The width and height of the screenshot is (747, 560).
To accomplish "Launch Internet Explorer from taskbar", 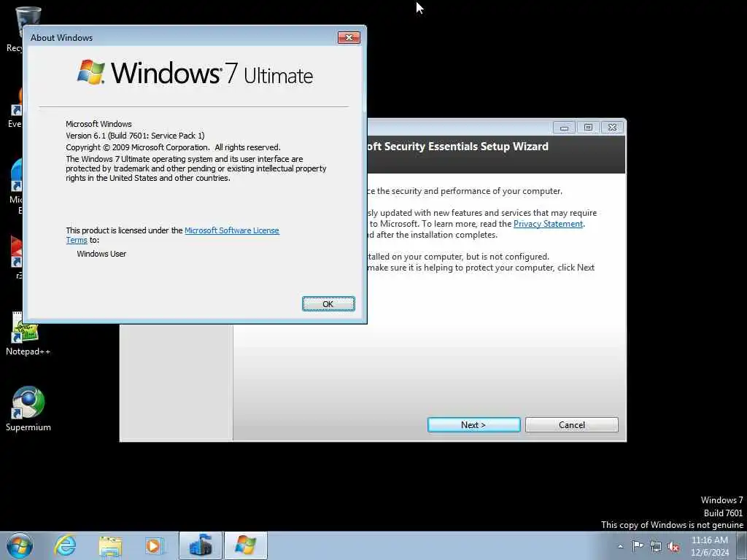I will [65, 545].
